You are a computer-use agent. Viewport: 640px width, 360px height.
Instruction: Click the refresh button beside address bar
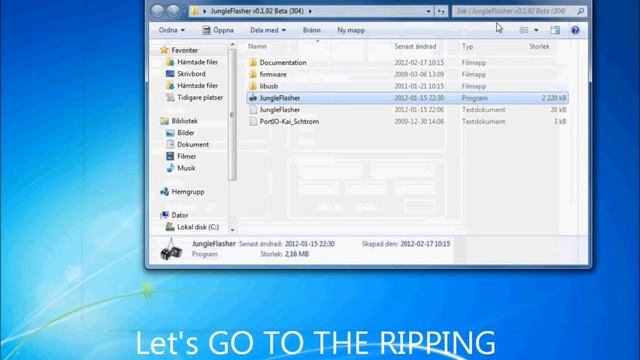441,11
